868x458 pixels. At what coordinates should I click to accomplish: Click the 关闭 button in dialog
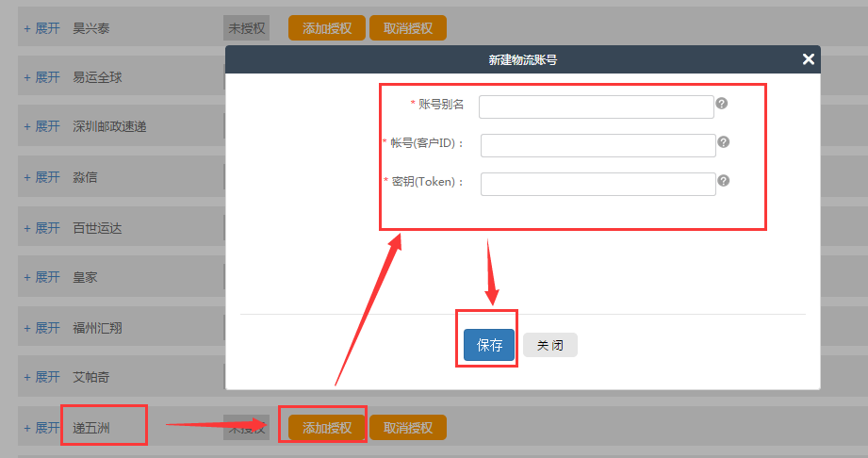550,346
